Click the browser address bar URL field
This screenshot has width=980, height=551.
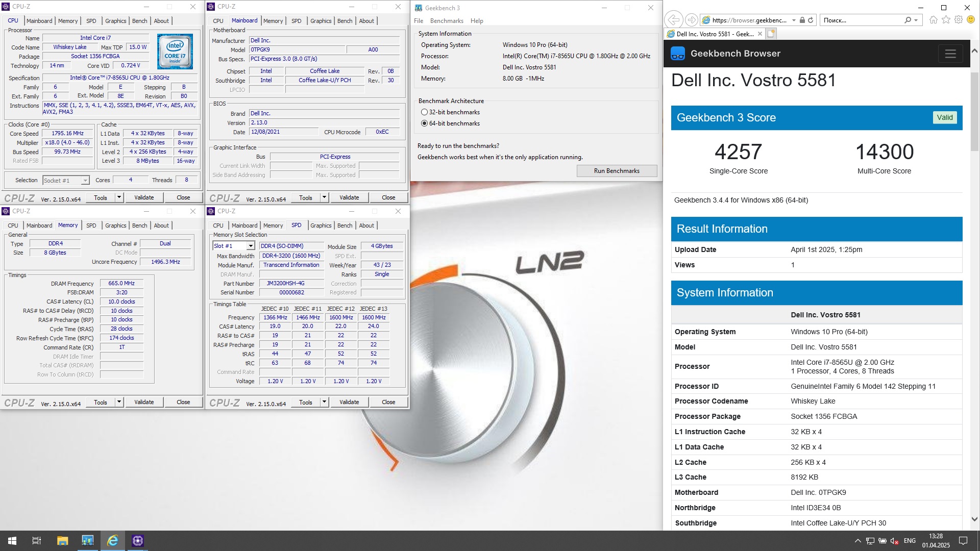749,20
